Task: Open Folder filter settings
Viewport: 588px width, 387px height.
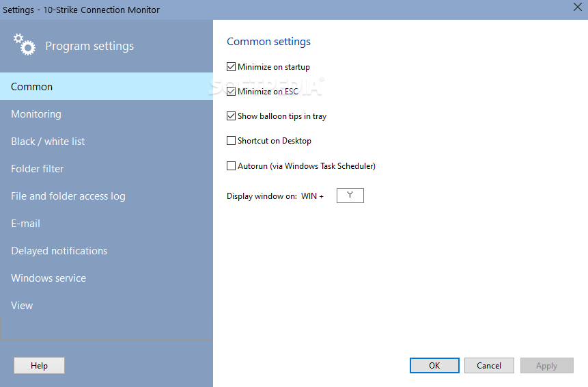Action: pyautogui.click(x=107, y=168)
